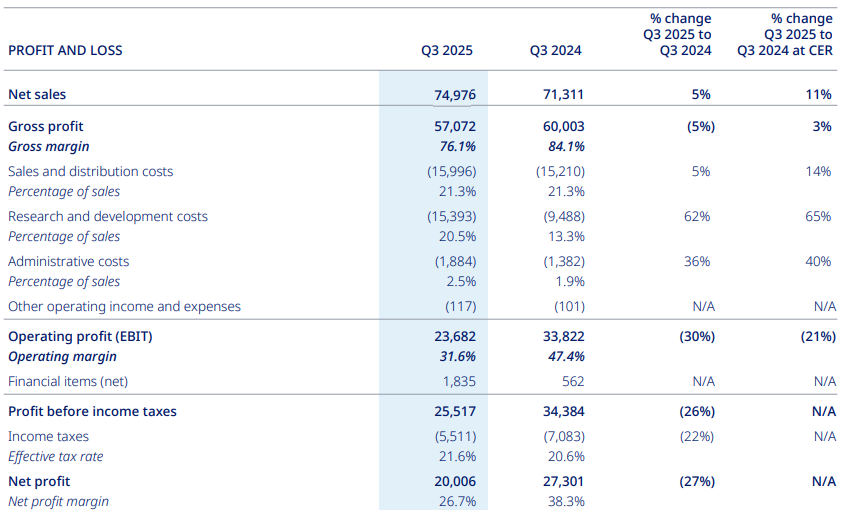Screen dimensions: 846x521
Task: Click Net profit value 27,301
Action: point(563,481)
